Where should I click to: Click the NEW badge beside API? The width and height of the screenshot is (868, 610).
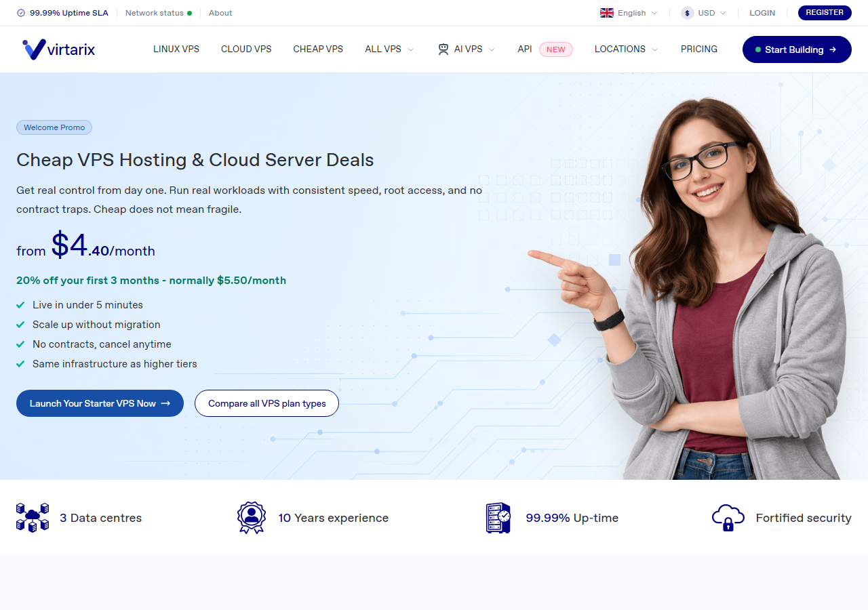pos(556,49)
